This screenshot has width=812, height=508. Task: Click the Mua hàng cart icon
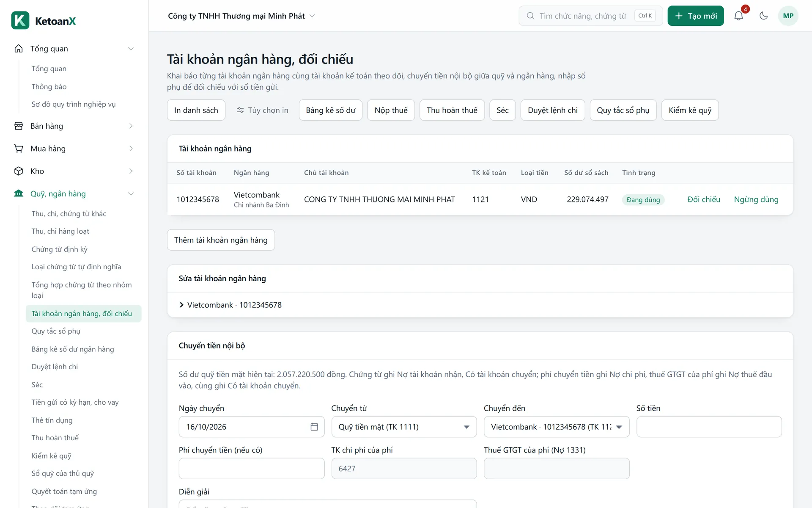pyautogui.click(x=19, y=149)
